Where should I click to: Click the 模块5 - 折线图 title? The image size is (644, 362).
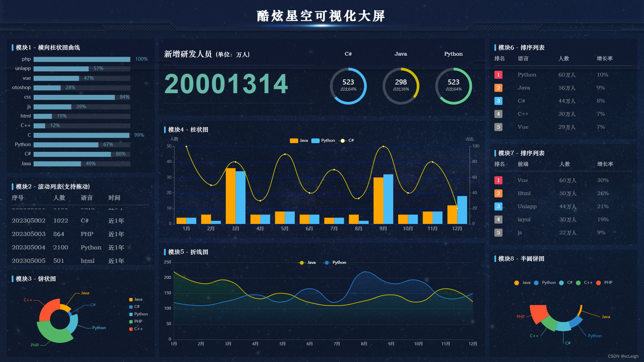(x=188, y=252)
